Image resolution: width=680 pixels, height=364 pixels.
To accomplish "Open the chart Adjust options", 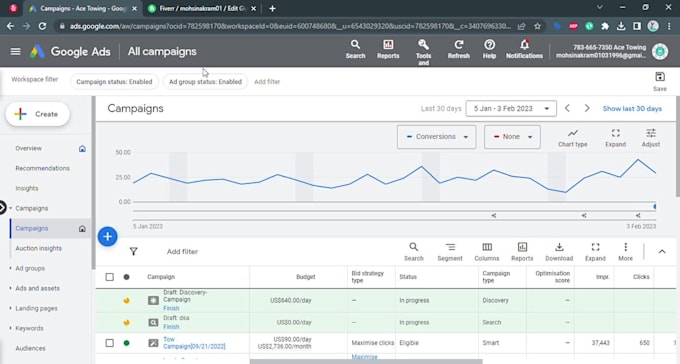I will [651, 138].
